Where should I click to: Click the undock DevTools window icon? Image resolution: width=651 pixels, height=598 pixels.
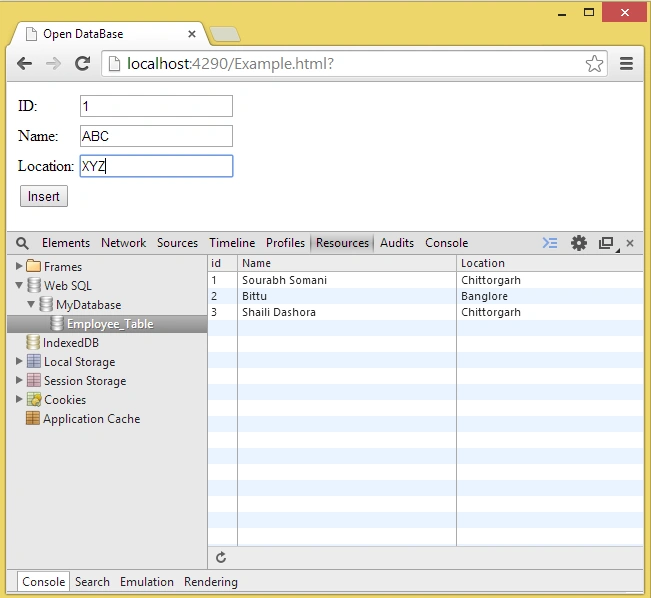click(x=607, y=243)
